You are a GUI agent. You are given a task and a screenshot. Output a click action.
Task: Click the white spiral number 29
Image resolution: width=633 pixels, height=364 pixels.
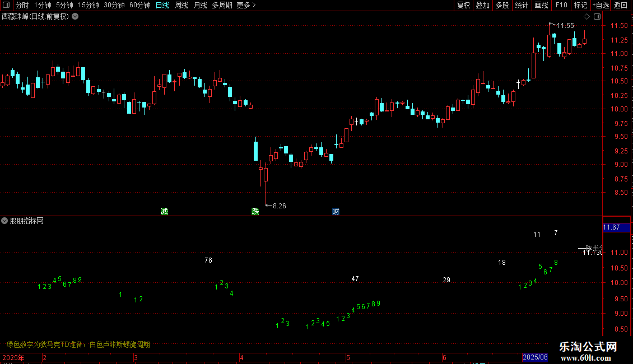click(446, 280)
